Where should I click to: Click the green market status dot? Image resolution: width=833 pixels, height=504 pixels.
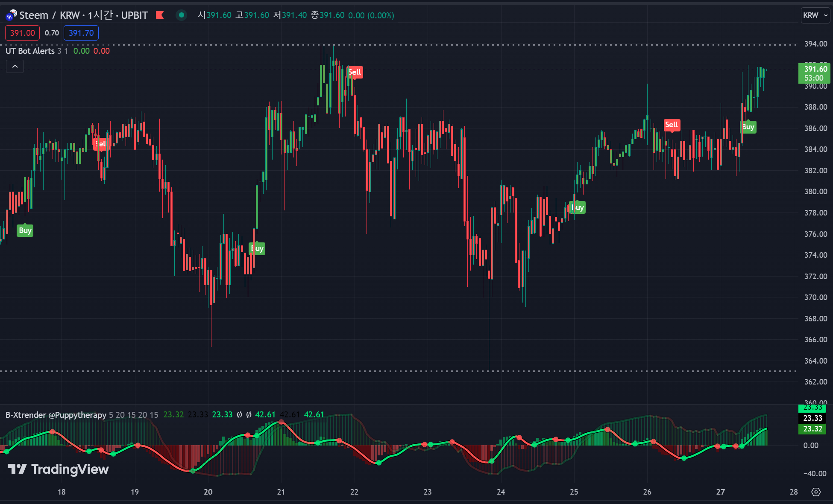point(182,15)
